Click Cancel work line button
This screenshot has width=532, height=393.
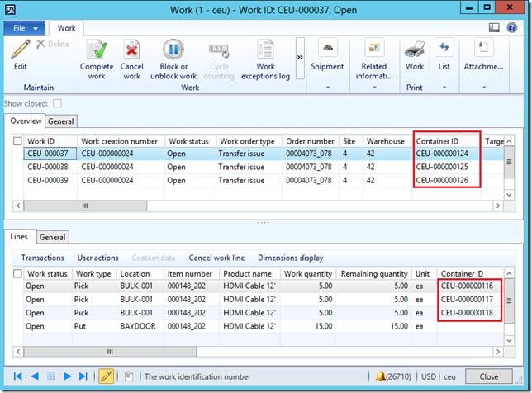[x=216, y=258]
